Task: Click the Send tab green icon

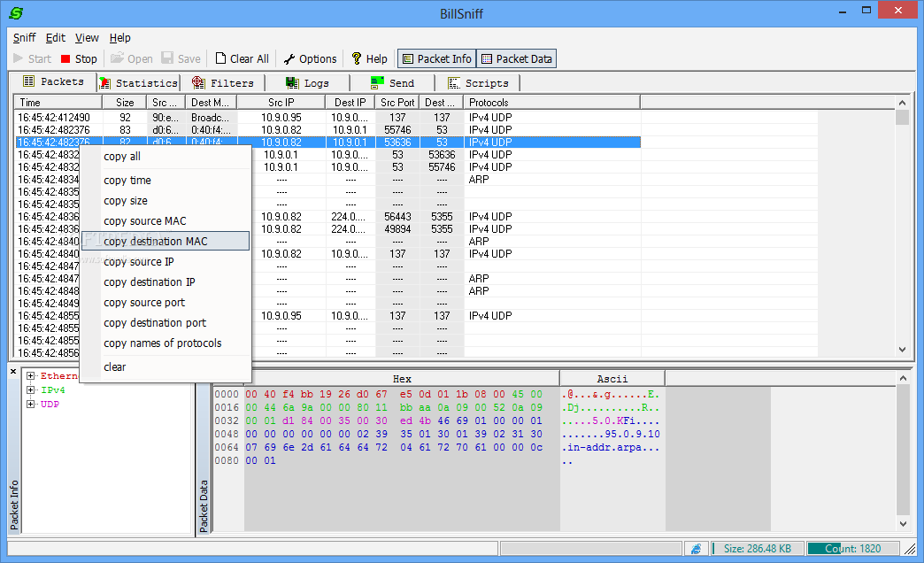Action: [377, 82]
